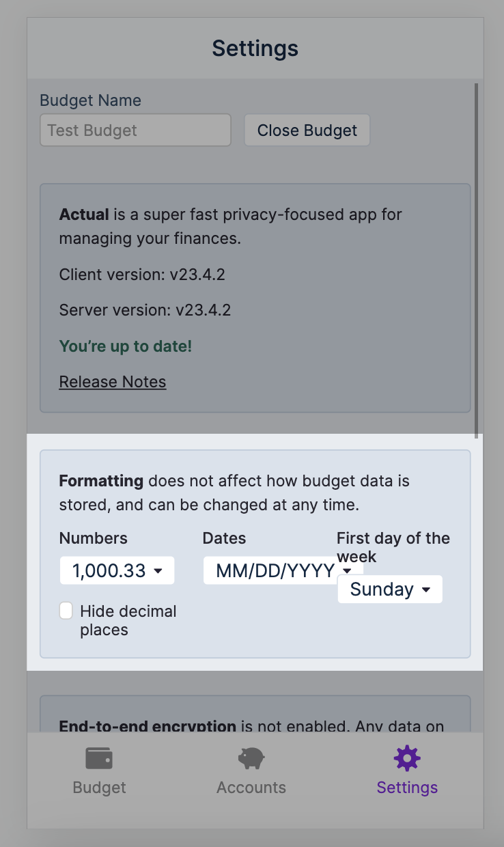
Task: Check the box next to Hide decimal places
Action: tap(66, 610)
